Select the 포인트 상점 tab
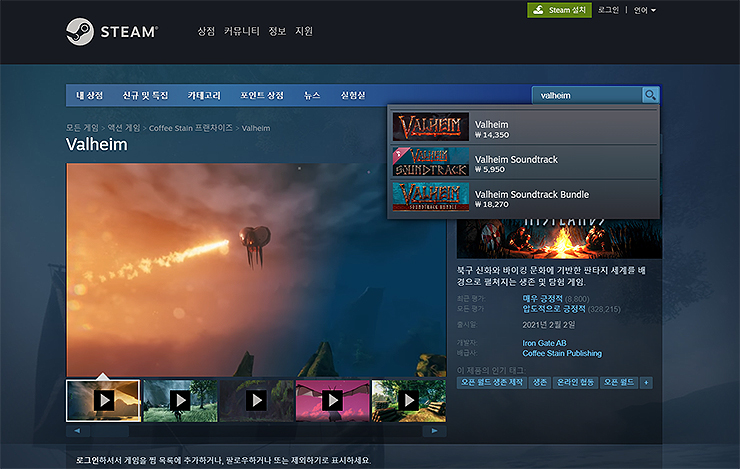740x469 pixels. point(262,95)
